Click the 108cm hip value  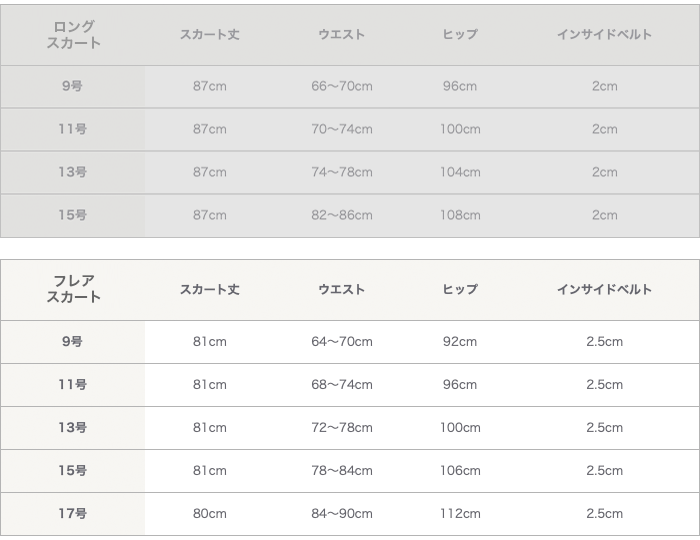coord(460,216)
